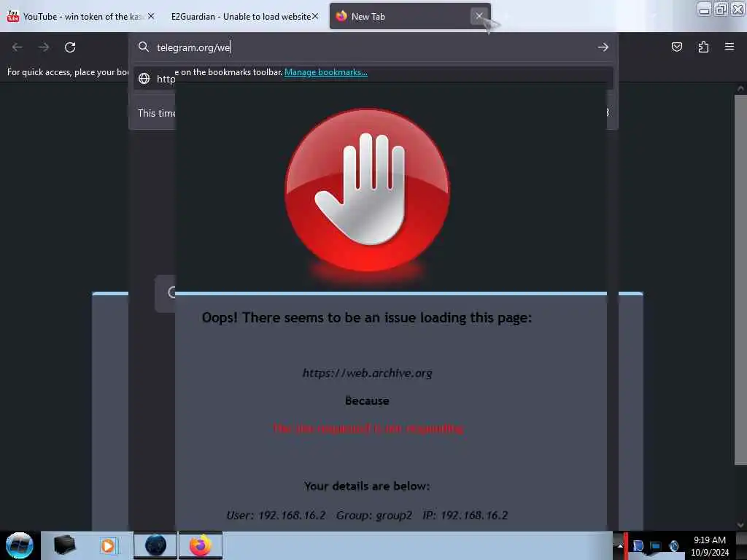Open the dark globe browser taskbar icon
The image size is (747, 560).
click(155, 545)
